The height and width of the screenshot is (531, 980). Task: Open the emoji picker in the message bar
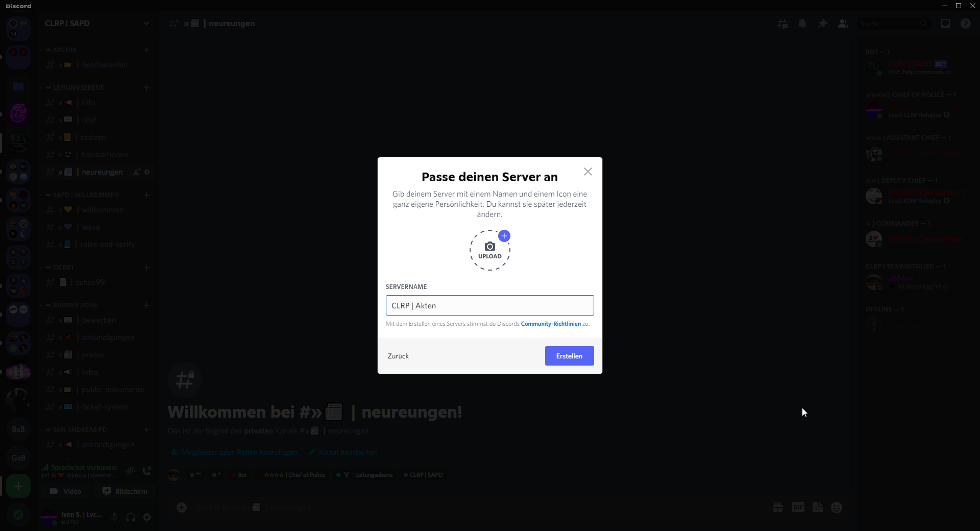[836, 507]
